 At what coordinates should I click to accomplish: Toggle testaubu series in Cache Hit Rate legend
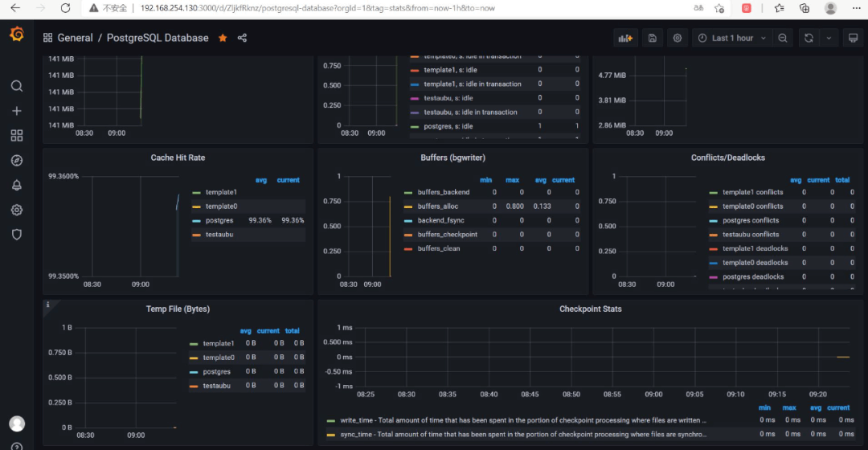tap(219, 235)
